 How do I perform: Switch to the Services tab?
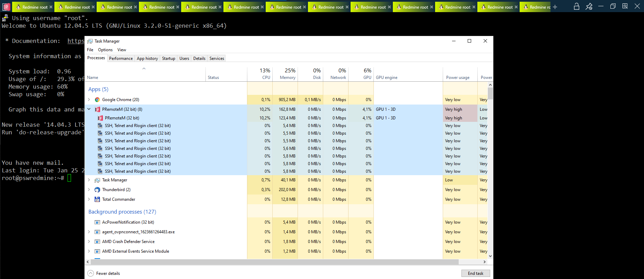click(217, 58)
